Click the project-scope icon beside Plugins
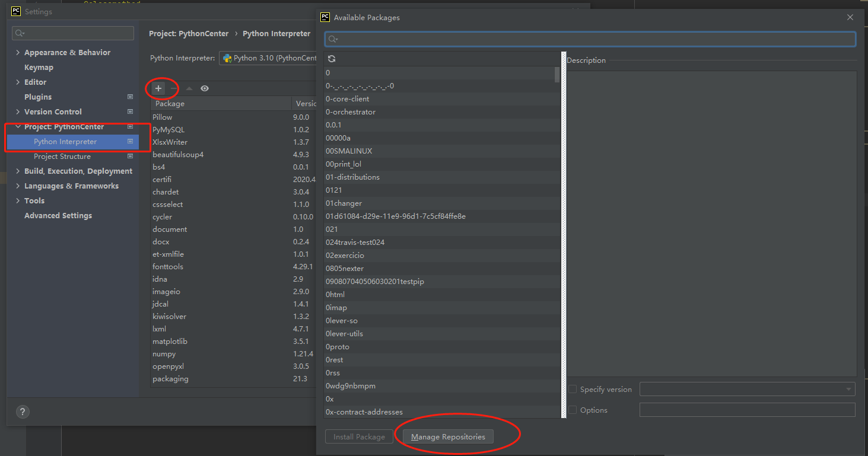This screenshot has height=456, width=868. point(130,97)
